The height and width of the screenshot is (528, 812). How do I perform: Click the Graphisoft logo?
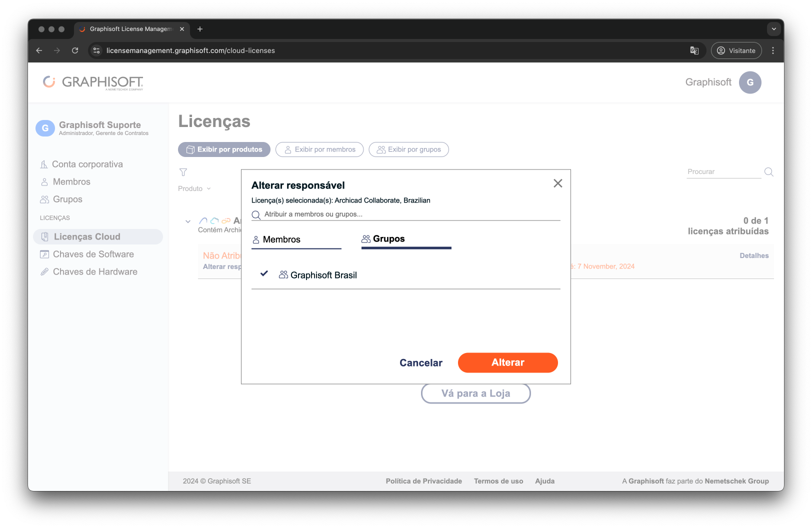coord(93,82)
